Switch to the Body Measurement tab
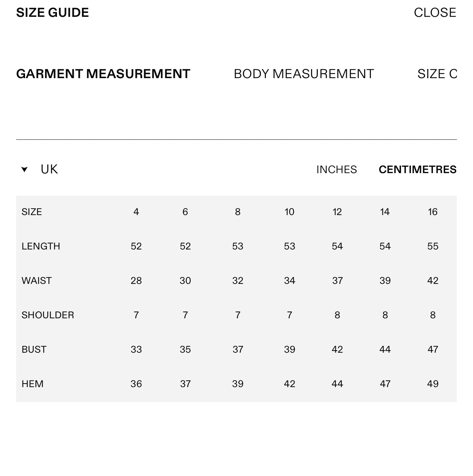This screenshot has width=473, height=476. point(304,74)
